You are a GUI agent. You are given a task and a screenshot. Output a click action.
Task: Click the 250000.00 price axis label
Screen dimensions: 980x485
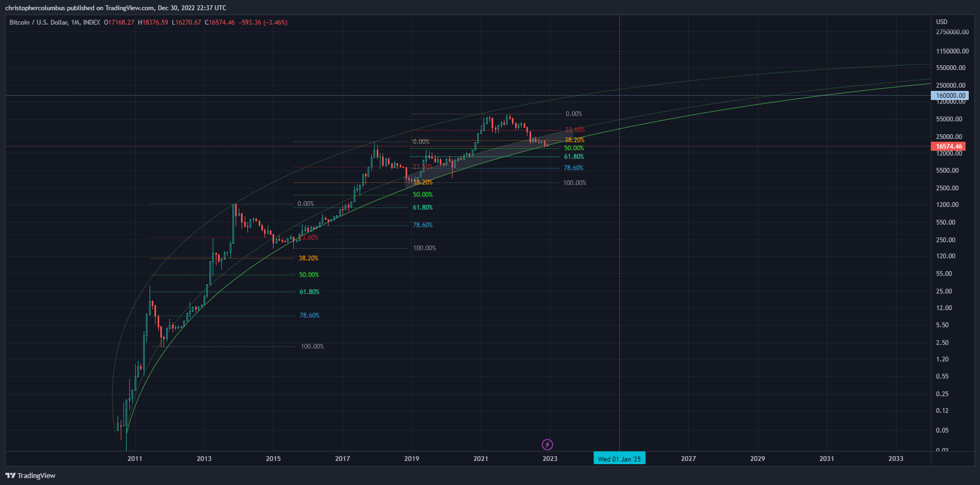(x=951, y=86)
